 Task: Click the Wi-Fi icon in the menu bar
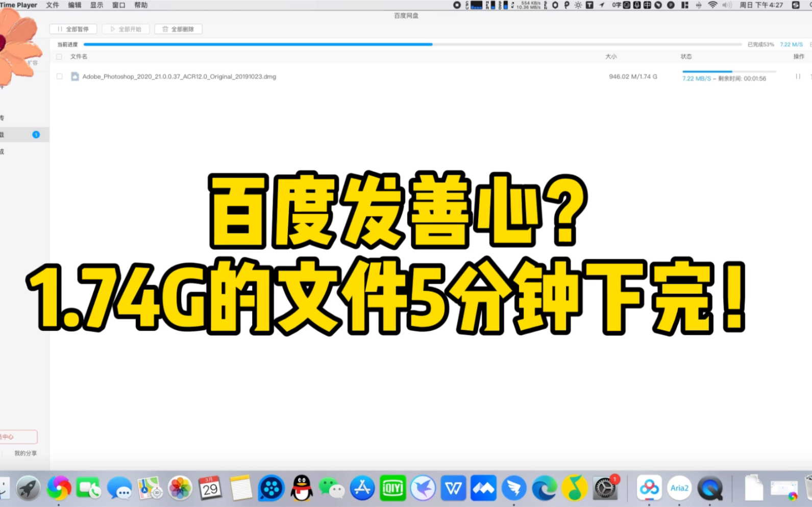pos(712,5)
